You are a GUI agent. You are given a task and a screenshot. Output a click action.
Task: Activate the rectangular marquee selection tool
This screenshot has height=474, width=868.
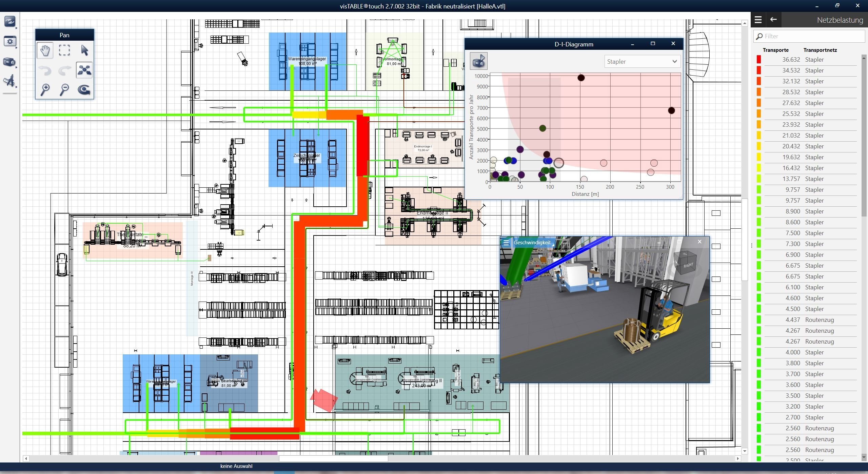[x=64, y=50]
